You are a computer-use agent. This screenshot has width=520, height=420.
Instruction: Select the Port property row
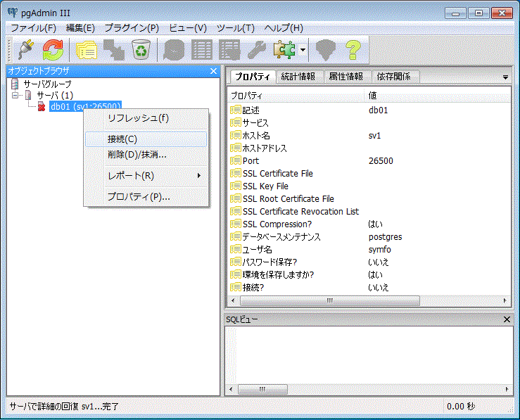pos(369,161)
